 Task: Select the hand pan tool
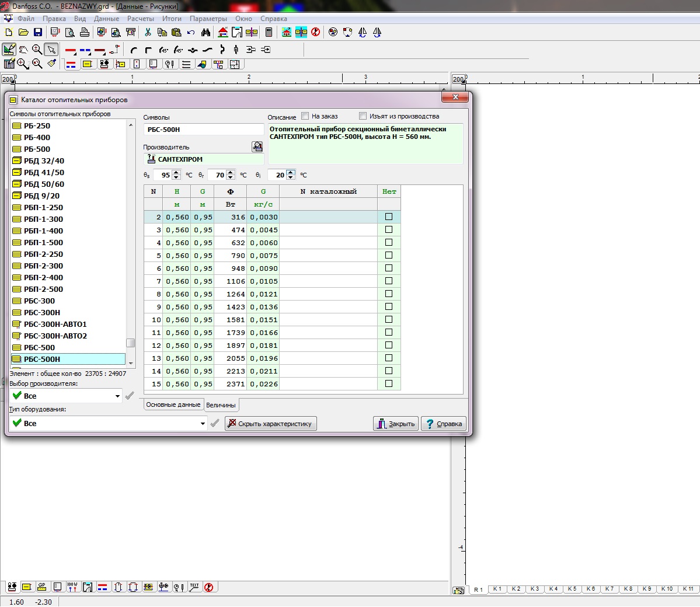pyautogui.click(x=23, y=50)
